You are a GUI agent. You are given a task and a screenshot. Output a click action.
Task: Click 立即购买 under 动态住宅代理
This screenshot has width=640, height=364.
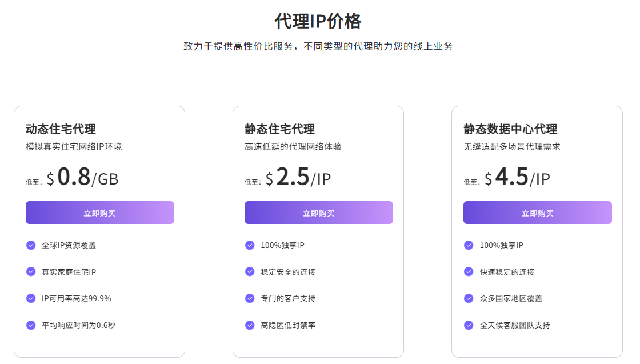(100, 213)
